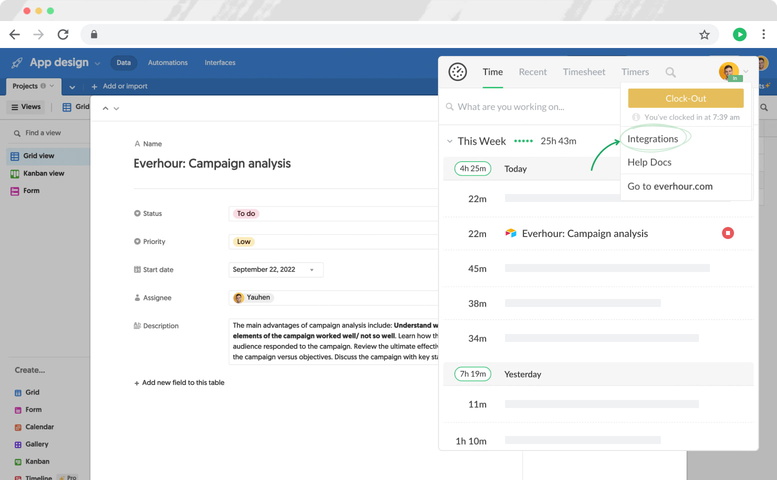Click the 7h 19m Yesterday badge
Screen dimensions: 777x480
[473, 374]
